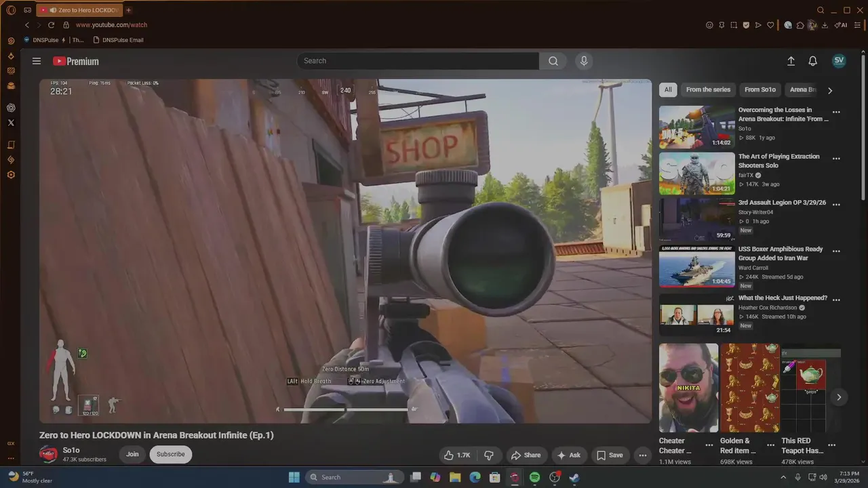The width and height of the screenshot is (868, 488).
Task: Open the DNSPulse Email bookmark
Action: coord(118,40)
